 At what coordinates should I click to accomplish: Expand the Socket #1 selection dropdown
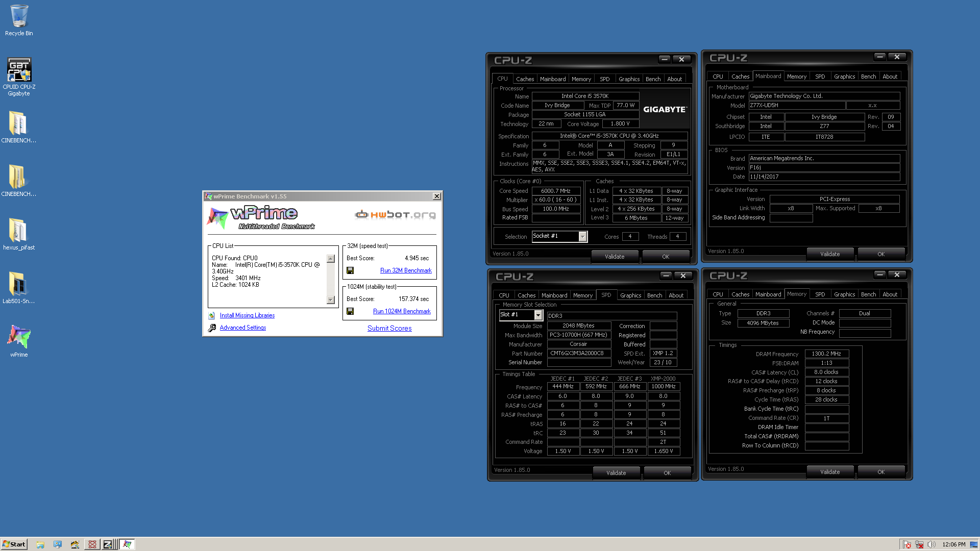coord(582,236)
